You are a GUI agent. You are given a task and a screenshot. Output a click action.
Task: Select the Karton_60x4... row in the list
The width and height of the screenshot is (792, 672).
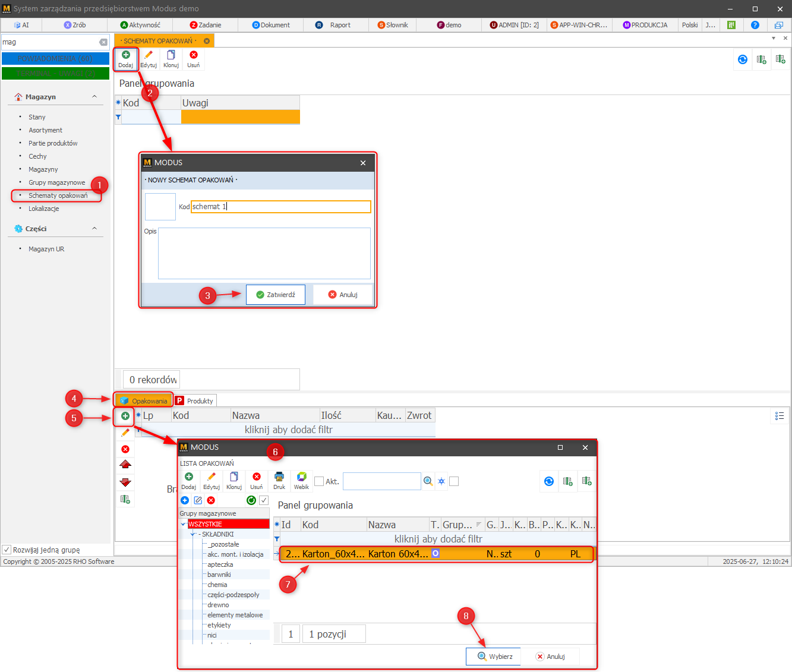(437, 554)
